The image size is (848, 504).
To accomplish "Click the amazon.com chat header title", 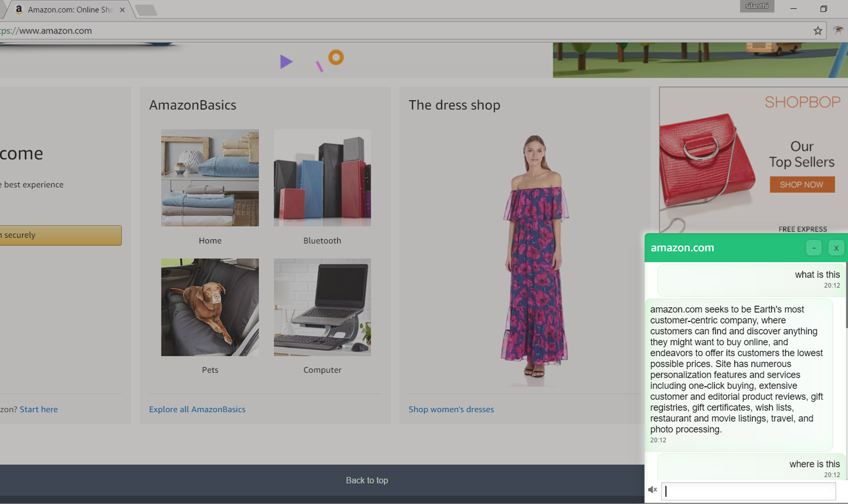I will (x=682, y=248).
